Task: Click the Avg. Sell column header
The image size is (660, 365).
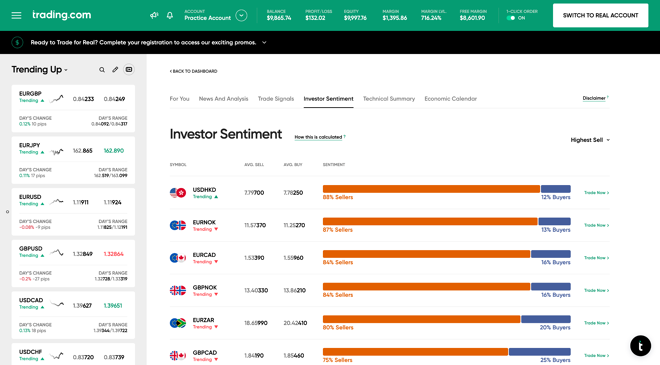Action: click(x=254, y=165)
